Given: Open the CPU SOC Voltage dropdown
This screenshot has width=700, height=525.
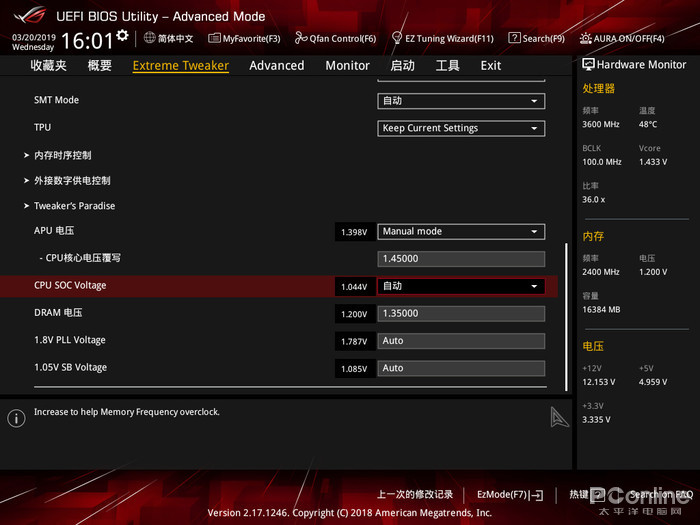Looking at the screenshot, I should point(461,286).
